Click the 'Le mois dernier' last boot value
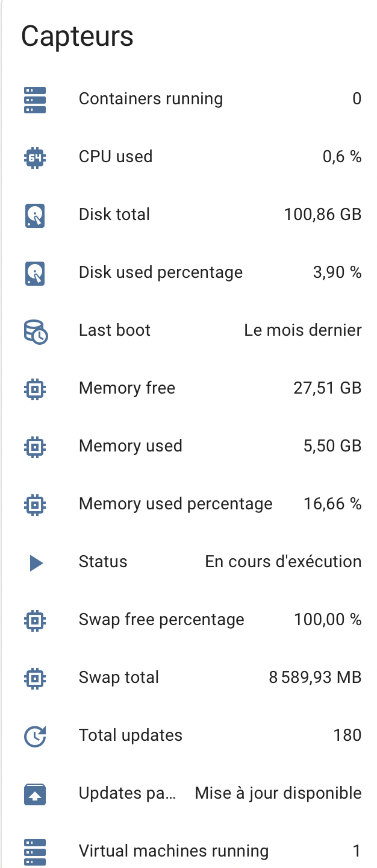Viewport: 377px width, 868px height. click(303, 330)
